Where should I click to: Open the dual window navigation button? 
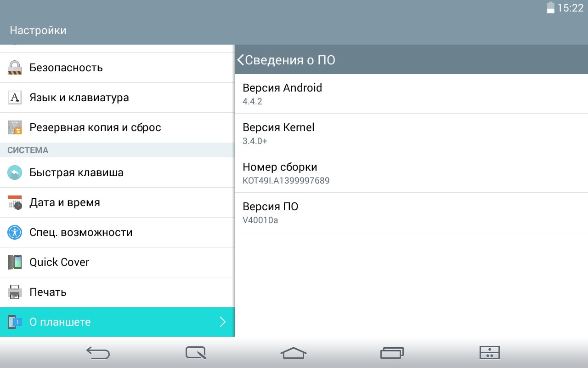click(489, 353)
